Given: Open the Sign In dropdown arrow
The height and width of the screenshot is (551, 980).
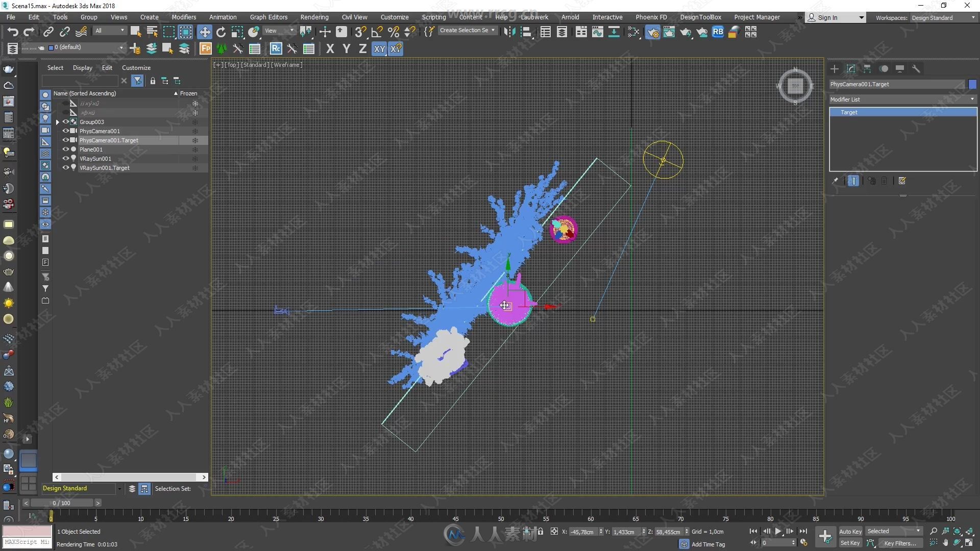Looking at the screenshot, I should point(862,17).
